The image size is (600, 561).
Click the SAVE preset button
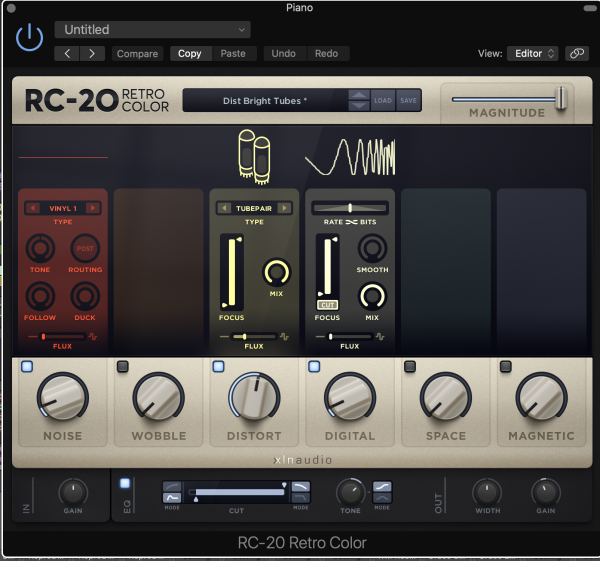click(x=408, y=100)
